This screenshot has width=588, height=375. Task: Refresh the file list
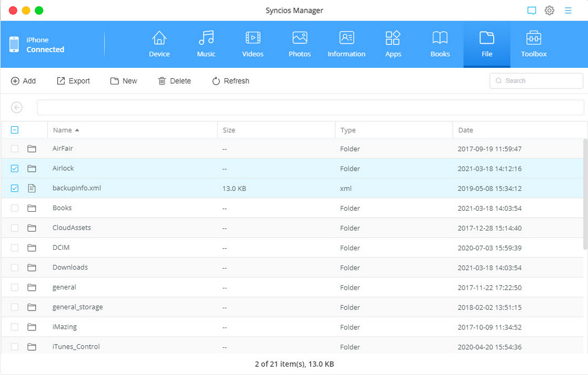[230, 81]
